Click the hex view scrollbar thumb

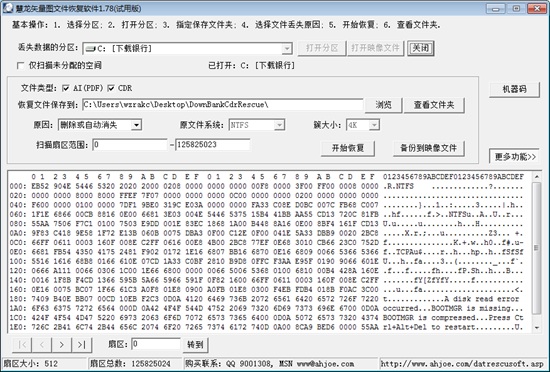pyautogui.click(x=536, y=248)
